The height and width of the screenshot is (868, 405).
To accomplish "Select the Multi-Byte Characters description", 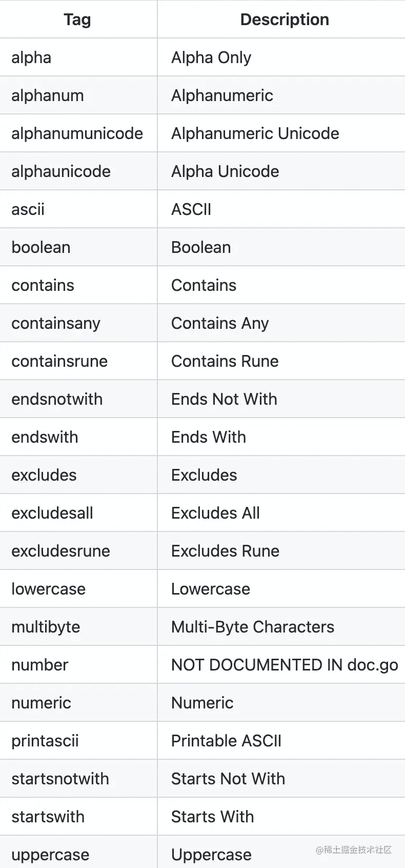I will [x=253, y=627].
